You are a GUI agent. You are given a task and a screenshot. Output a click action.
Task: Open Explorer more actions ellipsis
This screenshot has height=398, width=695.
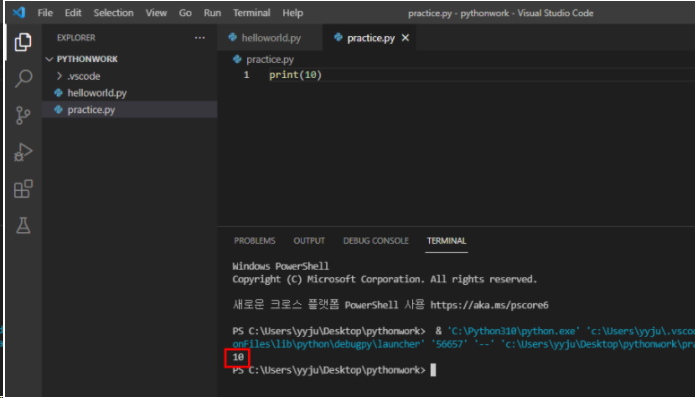tap(200, 38)
